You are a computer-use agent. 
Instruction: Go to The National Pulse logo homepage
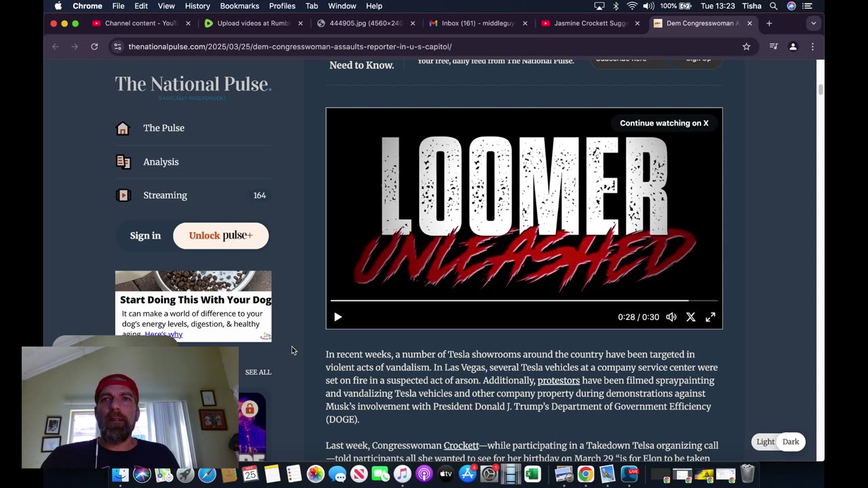(193, 84)
